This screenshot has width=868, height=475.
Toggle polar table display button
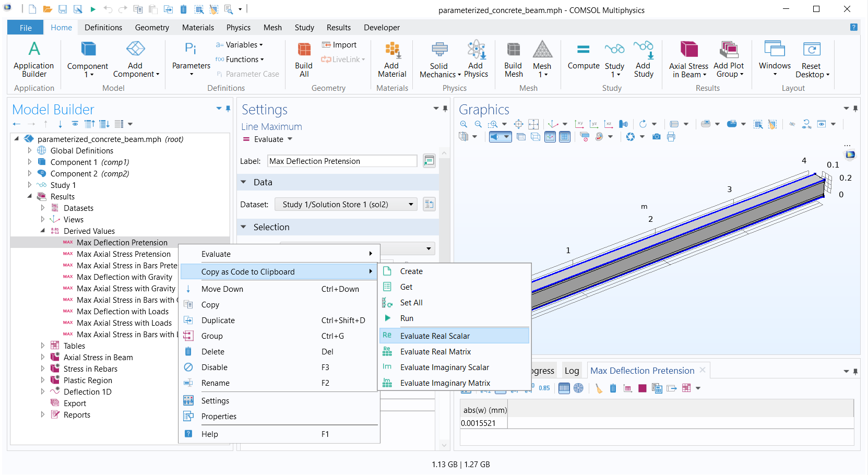click(x=579, y=388)
